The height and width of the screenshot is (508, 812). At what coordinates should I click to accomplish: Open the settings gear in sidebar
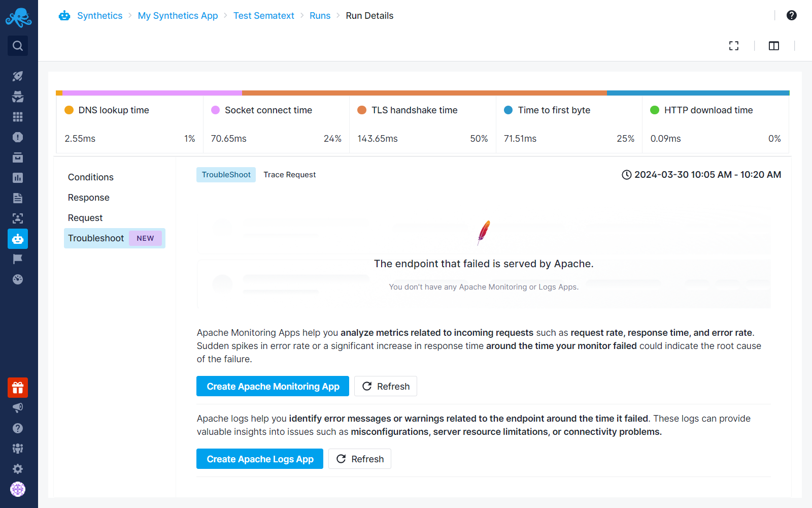pyautogui.click(x=18, y=469)
